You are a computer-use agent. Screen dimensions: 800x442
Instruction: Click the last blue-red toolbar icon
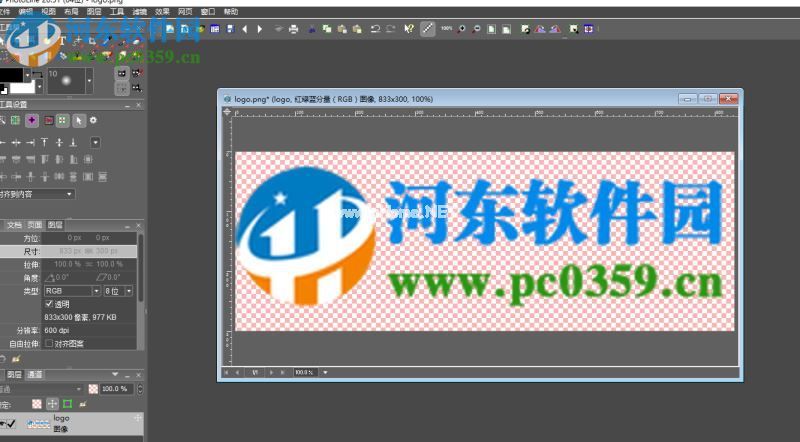click(588, 29)
